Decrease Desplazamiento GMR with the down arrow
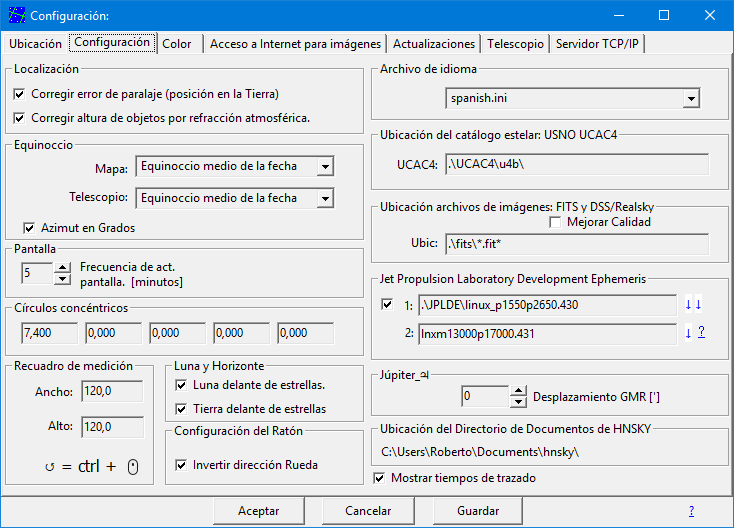This screenshot has width=734, height=528. coord(518,402)
